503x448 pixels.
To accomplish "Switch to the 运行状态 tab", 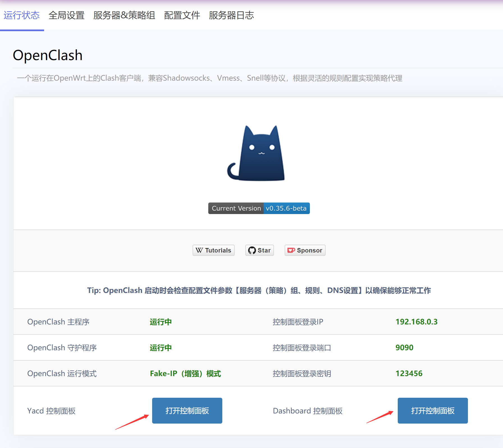I will [x=22, y=15].
